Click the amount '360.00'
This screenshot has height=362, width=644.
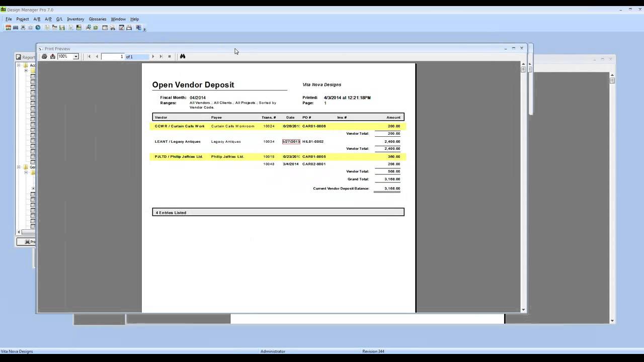click(394, 156)
